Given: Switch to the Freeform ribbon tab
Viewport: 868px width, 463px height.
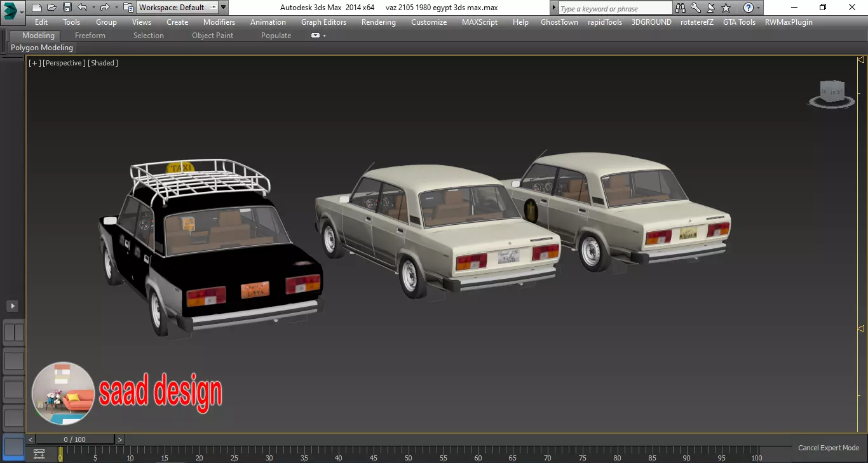Looking at the screenshot, I should (90, 36).
